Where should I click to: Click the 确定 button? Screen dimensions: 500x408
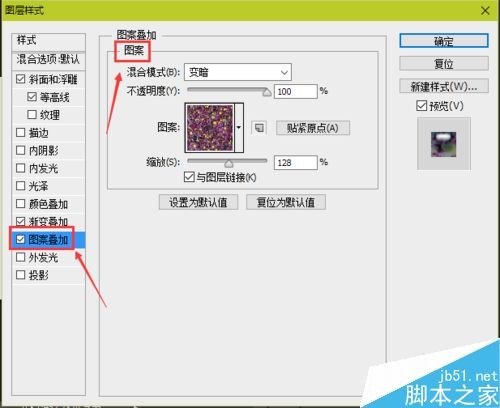click(x=444, y=41)
